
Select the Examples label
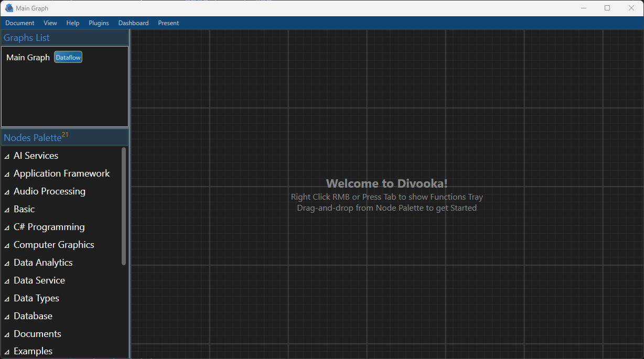(33, 351)
